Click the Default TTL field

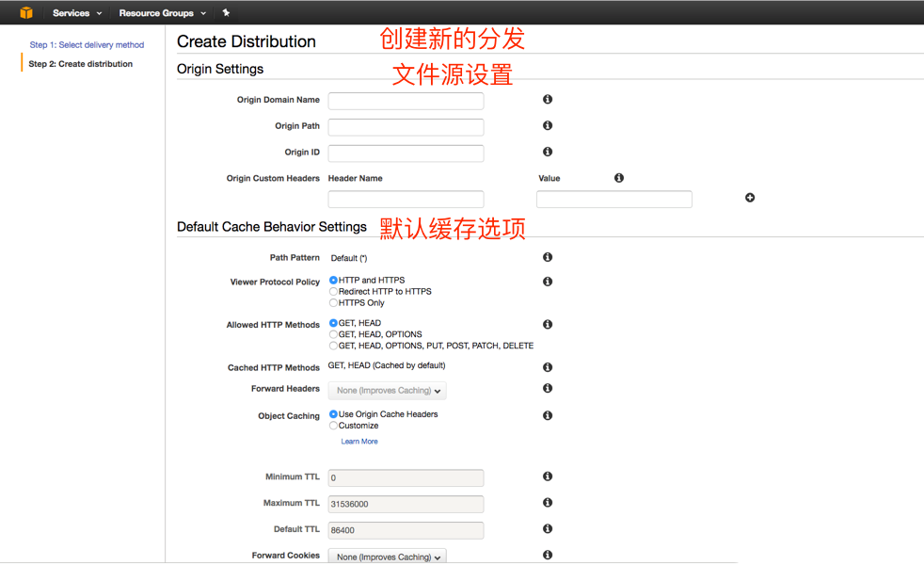[x=406, y=530]
